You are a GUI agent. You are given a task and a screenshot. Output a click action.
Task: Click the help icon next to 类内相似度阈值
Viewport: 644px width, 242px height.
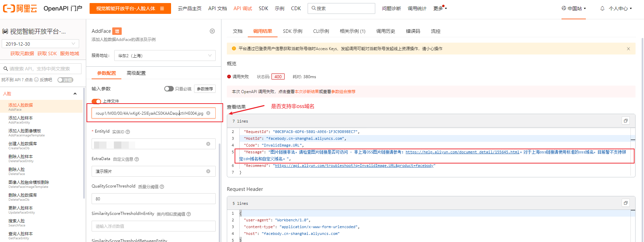pyautogui.click(x=189, y=214)
